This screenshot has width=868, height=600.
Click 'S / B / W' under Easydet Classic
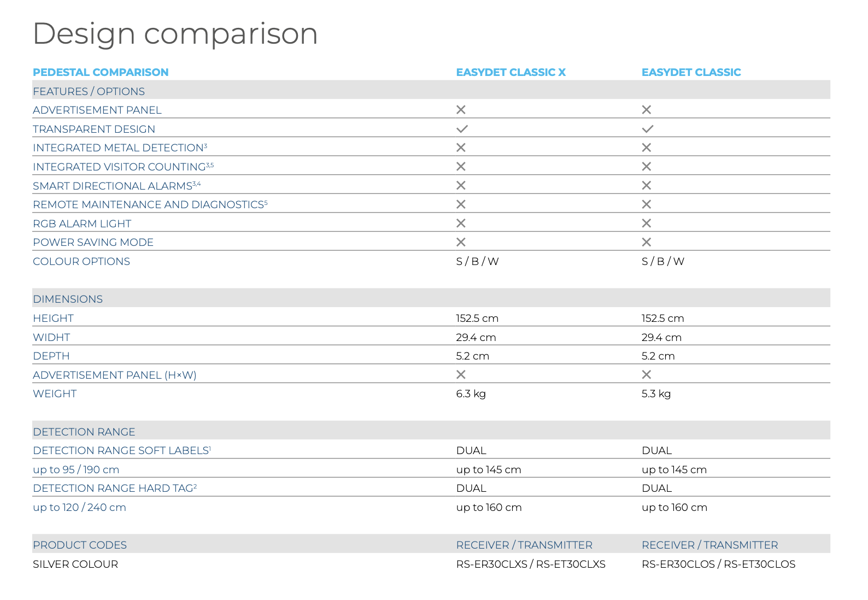662,261
